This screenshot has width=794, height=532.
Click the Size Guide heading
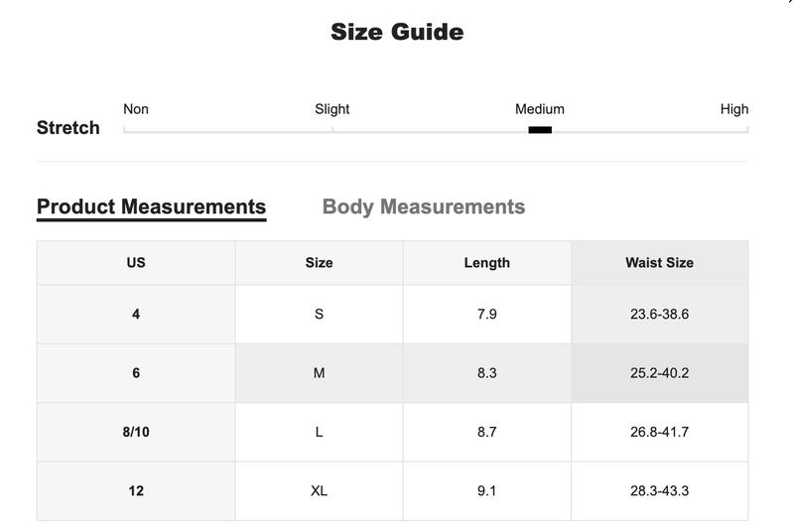pos(397,32)
